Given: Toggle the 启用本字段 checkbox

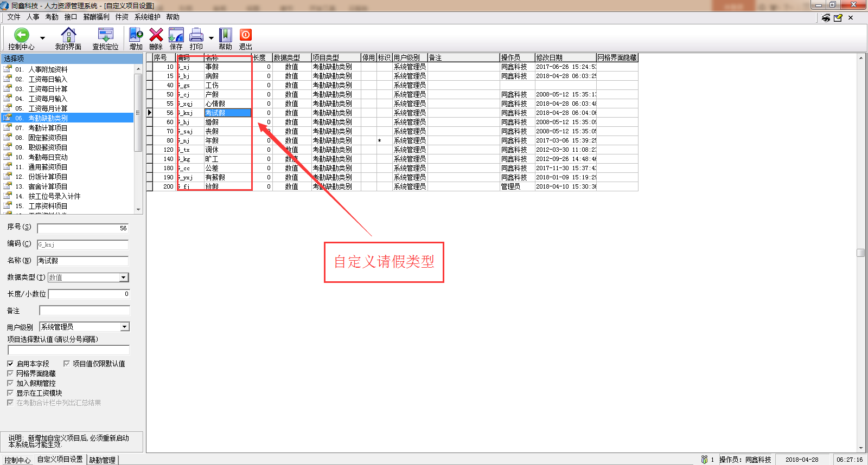Looking at the screenshot, I should pyautogui.click(x=10, y=364).
